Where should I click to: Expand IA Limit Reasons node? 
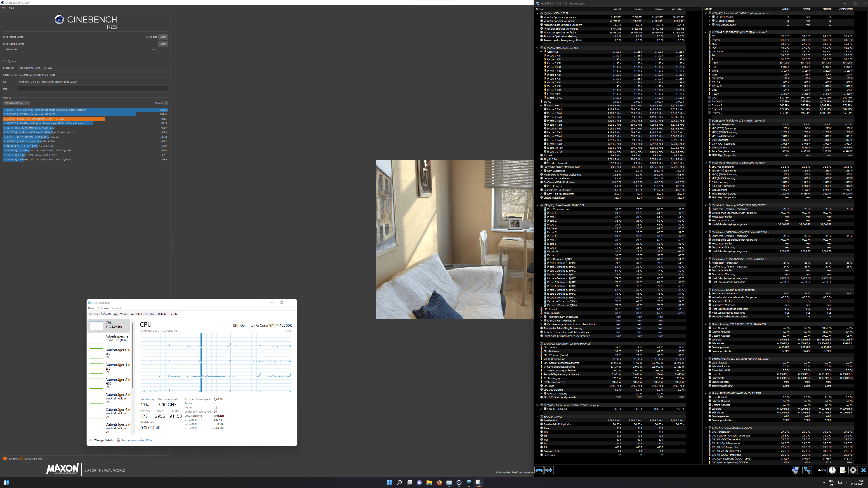(709, 17)
